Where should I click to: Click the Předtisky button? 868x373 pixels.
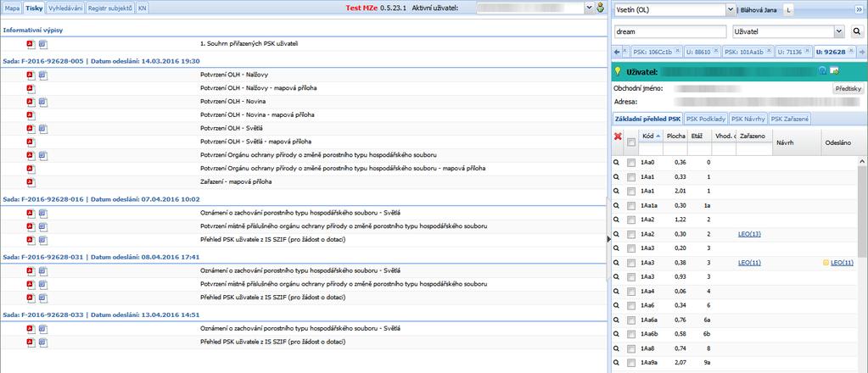click(x=847, y=88)
